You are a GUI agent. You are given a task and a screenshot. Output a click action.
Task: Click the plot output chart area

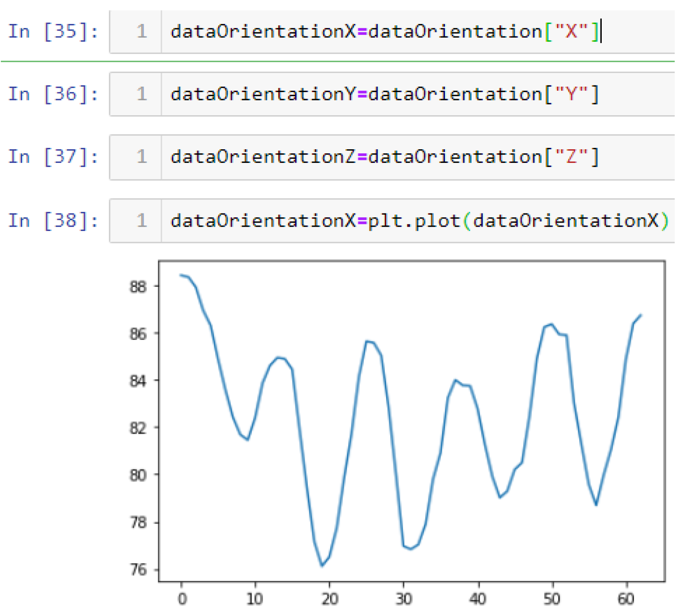[411, 421]
